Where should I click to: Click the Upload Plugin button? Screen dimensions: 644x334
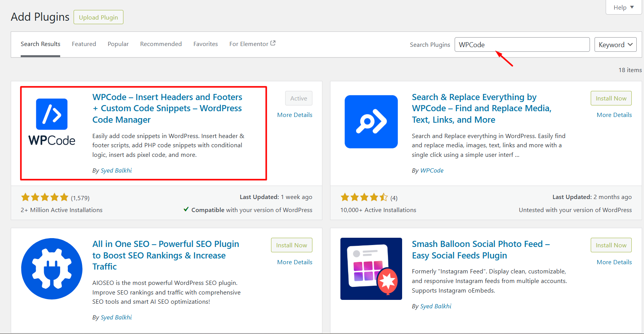[x=99, y=17]
